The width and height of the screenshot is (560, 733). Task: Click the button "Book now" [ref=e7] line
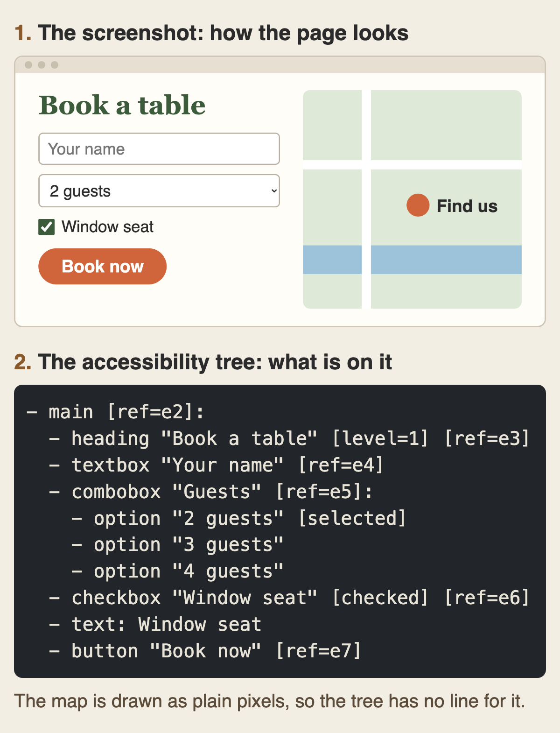coord(205,651)
